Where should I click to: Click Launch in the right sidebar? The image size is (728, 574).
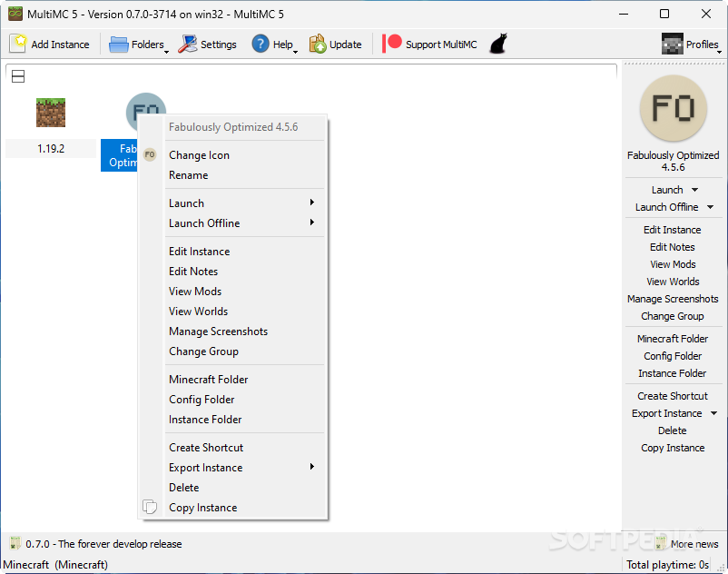[667, 190]
